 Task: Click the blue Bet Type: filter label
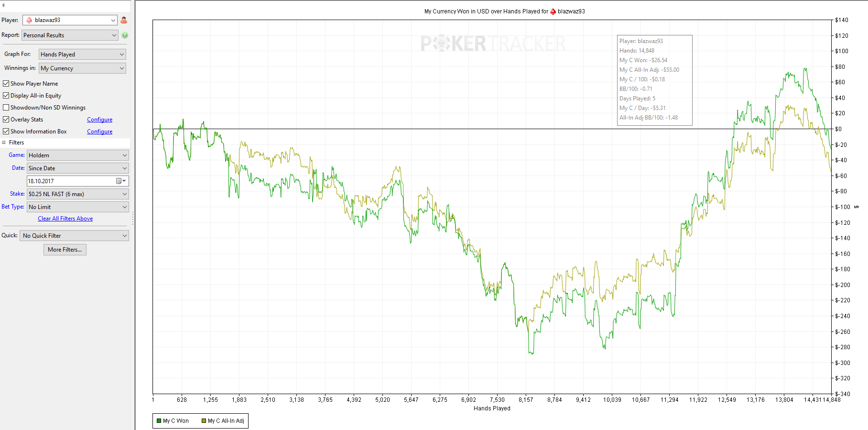13,207
